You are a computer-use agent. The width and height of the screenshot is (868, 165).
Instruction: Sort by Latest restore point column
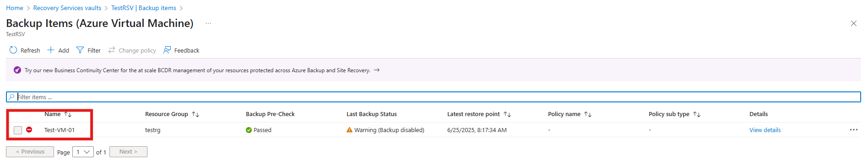(507, 114)
